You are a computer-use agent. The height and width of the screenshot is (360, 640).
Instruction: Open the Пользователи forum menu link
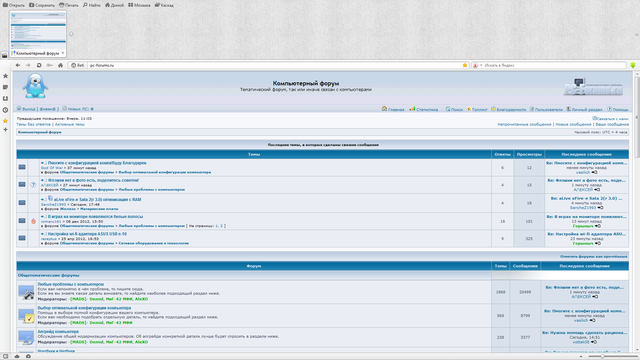click(546, 109)
